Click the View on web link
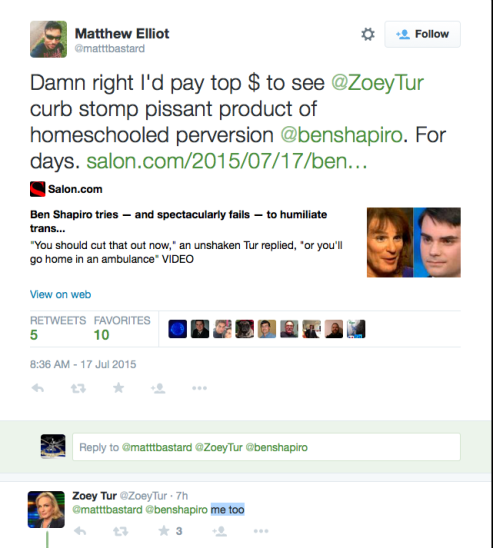This screenshot has width=493, height=548. pyautogui.click(x=60, y=294)
